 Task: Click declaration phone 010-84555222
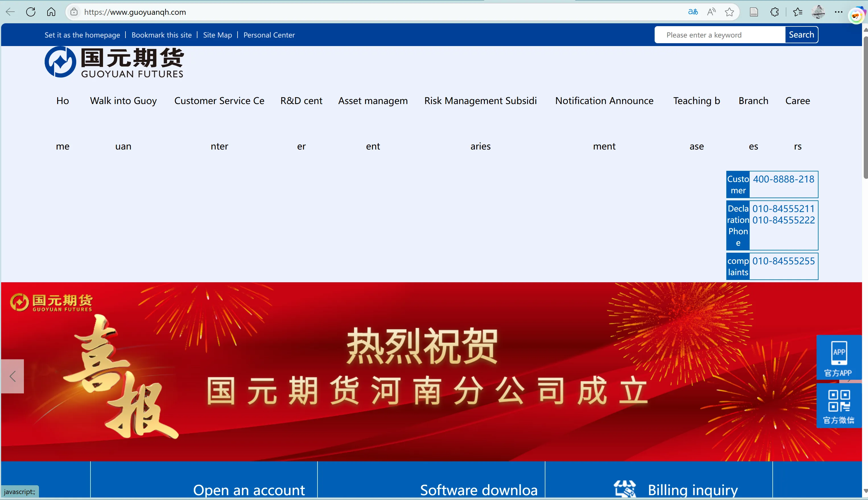tap(784, 220)
